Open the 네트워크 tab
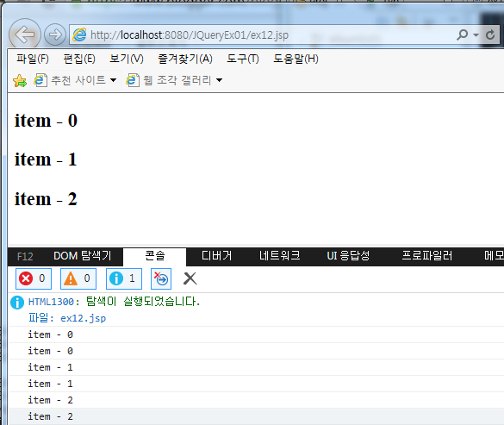The height and width of the screenshot is (425, 504). click(280, 256)
